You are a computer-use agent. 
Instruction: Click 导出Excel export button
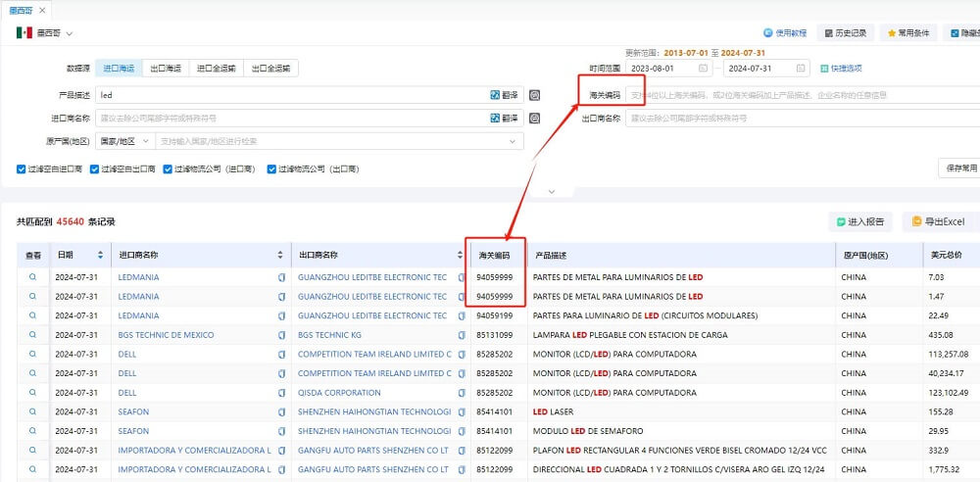point(939,221)
